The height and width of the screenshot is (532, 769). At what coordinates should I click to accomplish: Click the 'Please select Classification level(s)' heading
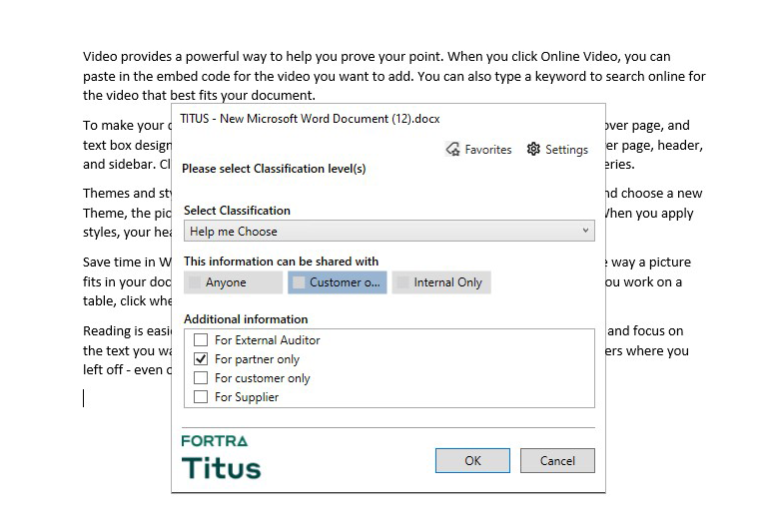[x=274, y=169]
